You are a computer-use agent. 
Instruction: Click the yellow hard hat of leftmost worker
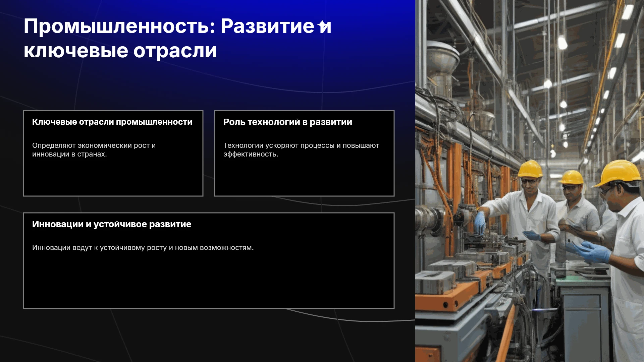coord(530,169)
